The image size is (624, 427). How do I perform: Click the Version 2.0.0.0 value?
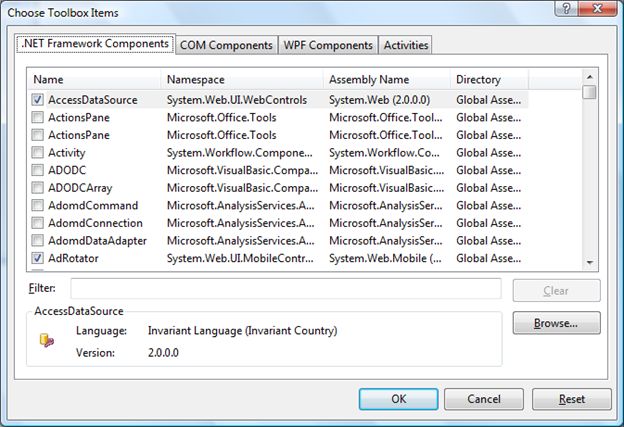point(163,353)
